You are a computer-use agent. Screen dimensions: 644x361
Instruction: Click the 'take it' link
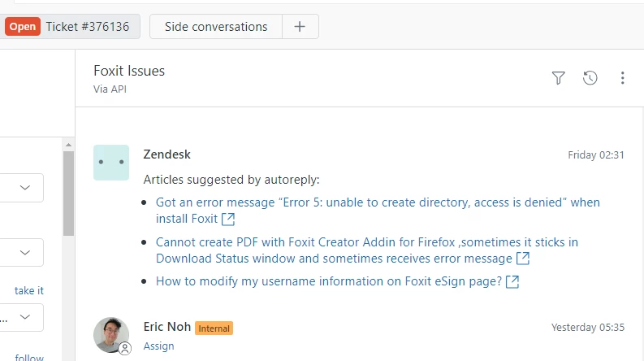point(29,290)
